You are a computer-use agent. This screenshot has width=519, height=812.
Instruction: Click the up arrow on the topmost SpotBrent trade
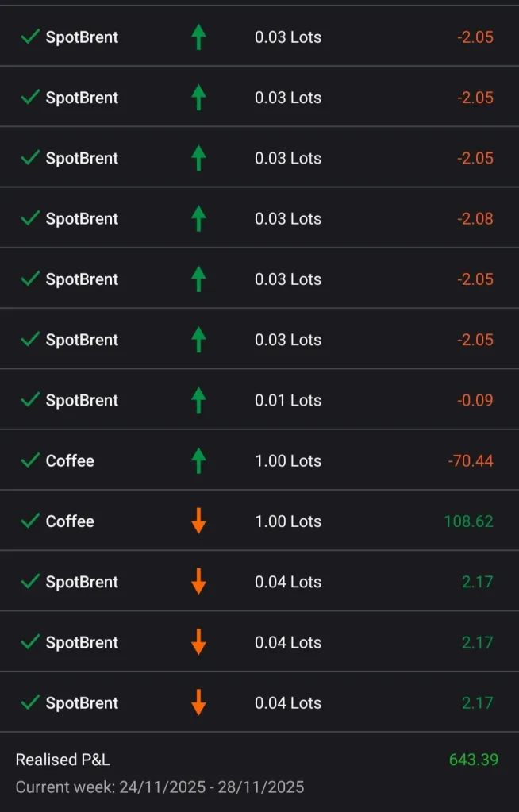(x=198, y=37)
